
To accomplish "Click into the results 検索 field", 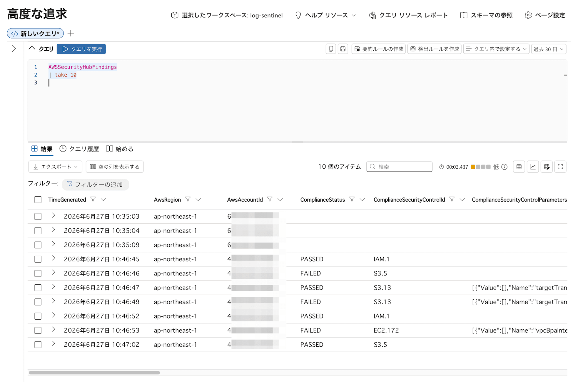I will coord(399,167).
